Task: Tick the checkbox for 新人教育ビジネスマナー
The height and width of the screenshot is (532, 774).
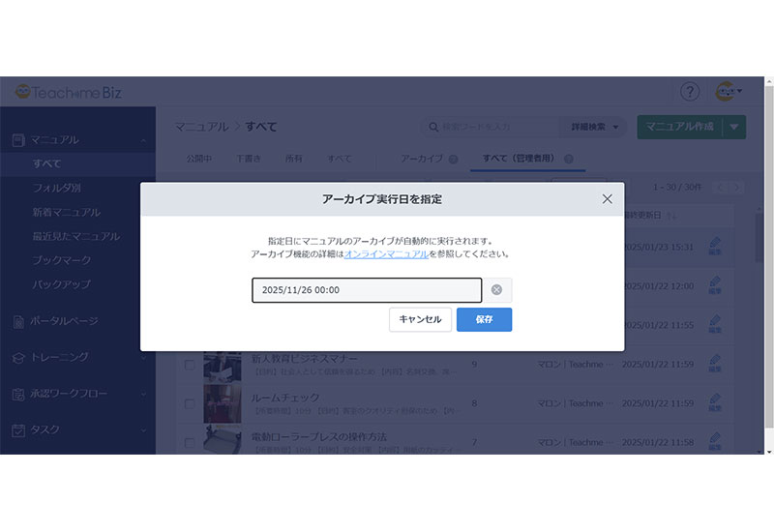Action: pos(190,365)
